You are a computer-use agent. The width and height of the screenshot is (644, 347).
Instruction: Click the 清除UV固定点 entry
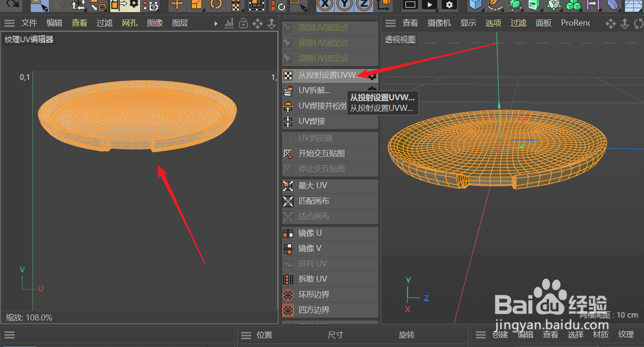pos(329,59)
